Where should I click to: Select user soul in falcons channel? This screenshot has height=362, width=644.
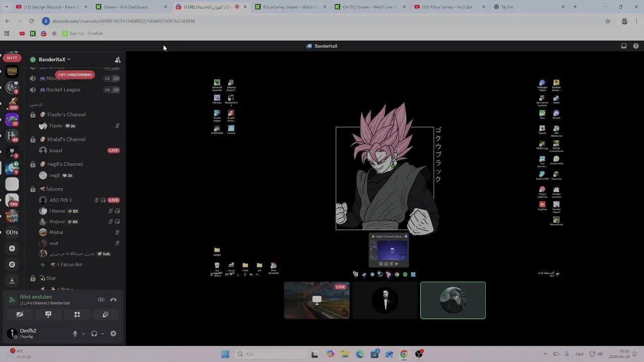click(80, 243)
